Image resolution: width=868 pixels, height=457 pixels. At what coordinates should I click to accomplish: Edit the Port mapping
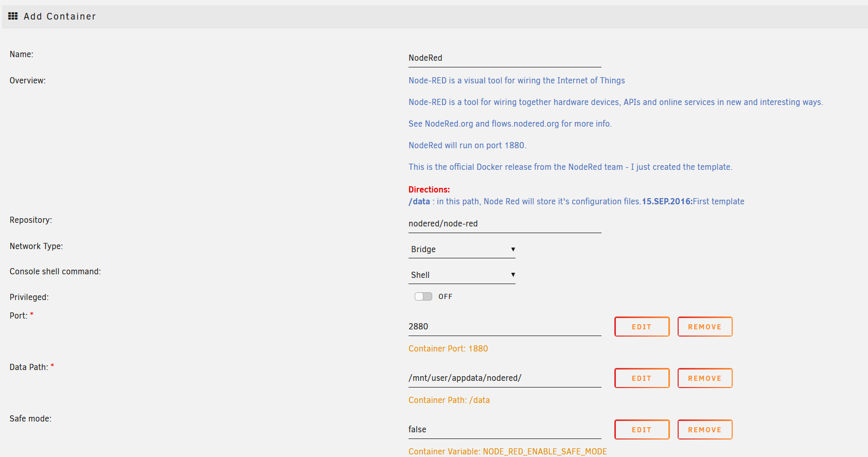tap(642, 327)
